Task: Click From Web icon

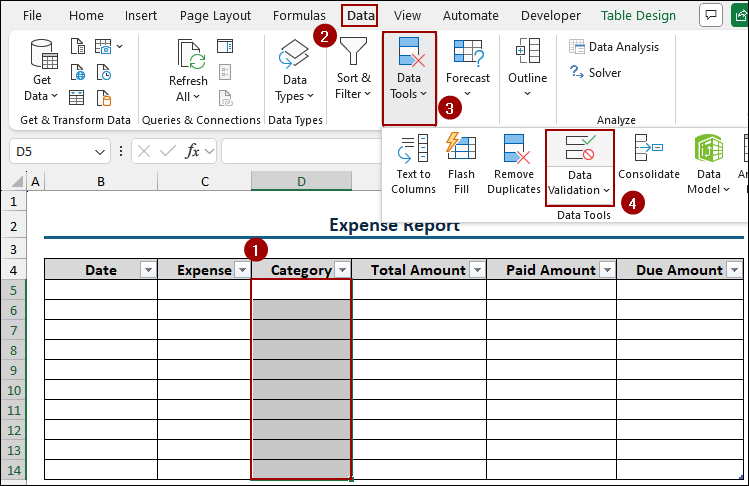Action: coord(77,72)
